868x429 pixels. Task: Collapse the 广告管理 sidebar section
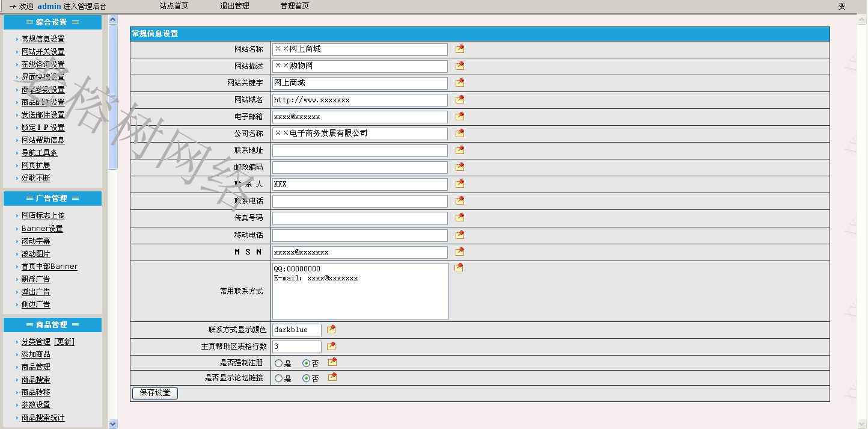pyautogui.click(x=52, y=199)
